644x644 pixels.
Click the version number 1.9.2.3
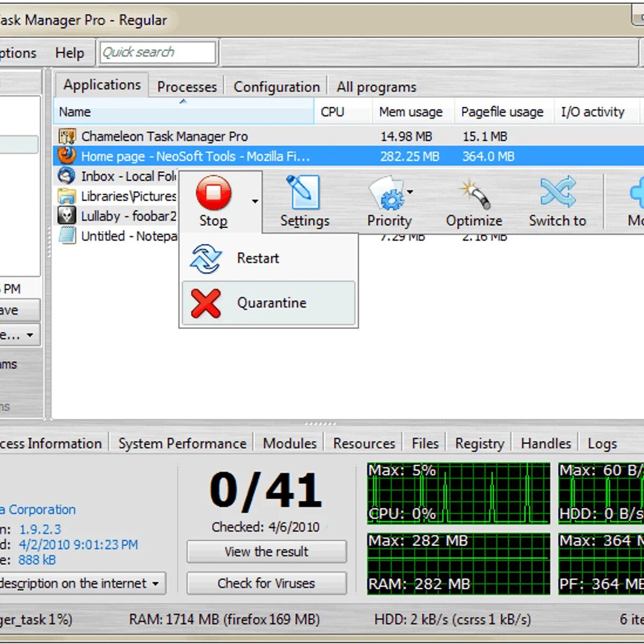pyautogui.click(x=40, y=529)
